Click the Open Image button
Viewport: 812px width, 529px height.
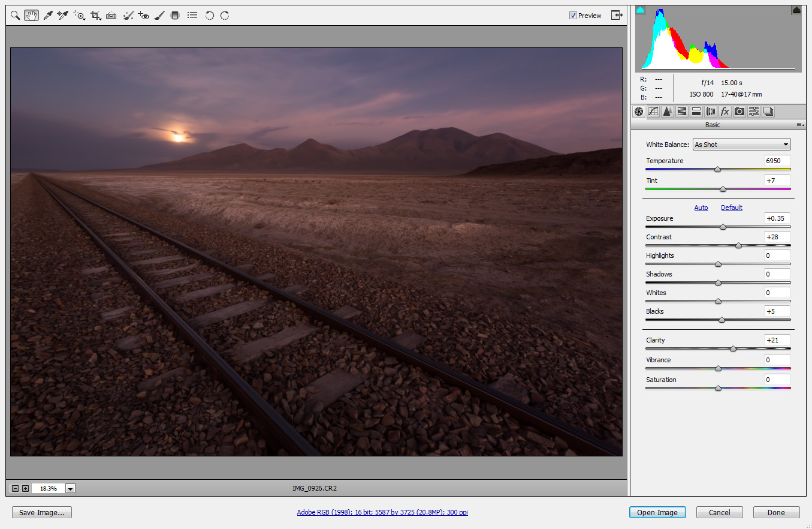(x=657, y=512)
